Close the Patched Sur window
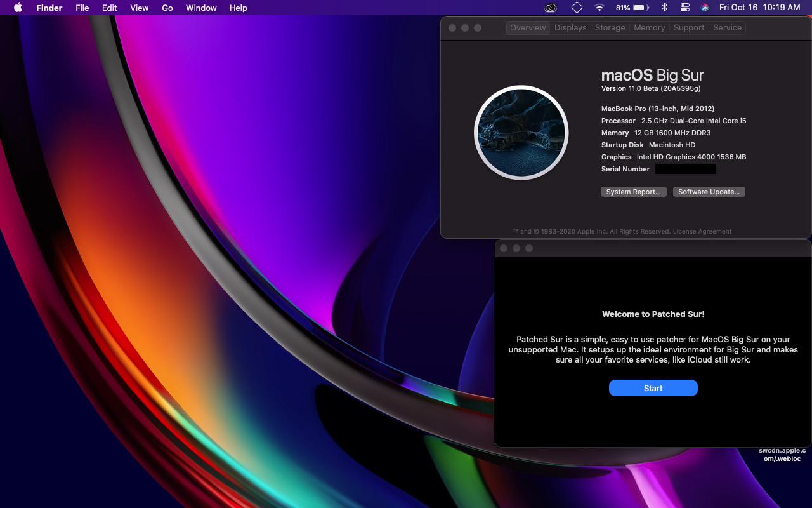 click(x=504, y=248)
